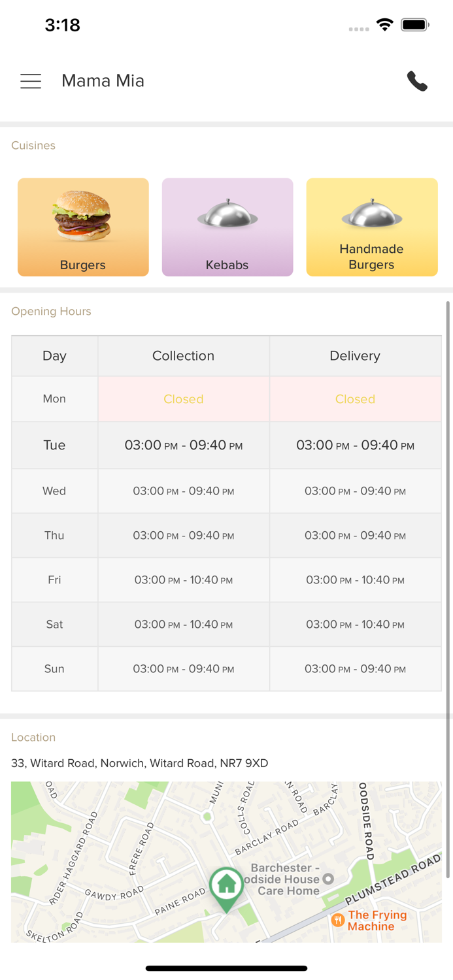Tap the phone call icon
Image resolution: width=453 pixels, height=980 pixels.
(x=417, y=81)
